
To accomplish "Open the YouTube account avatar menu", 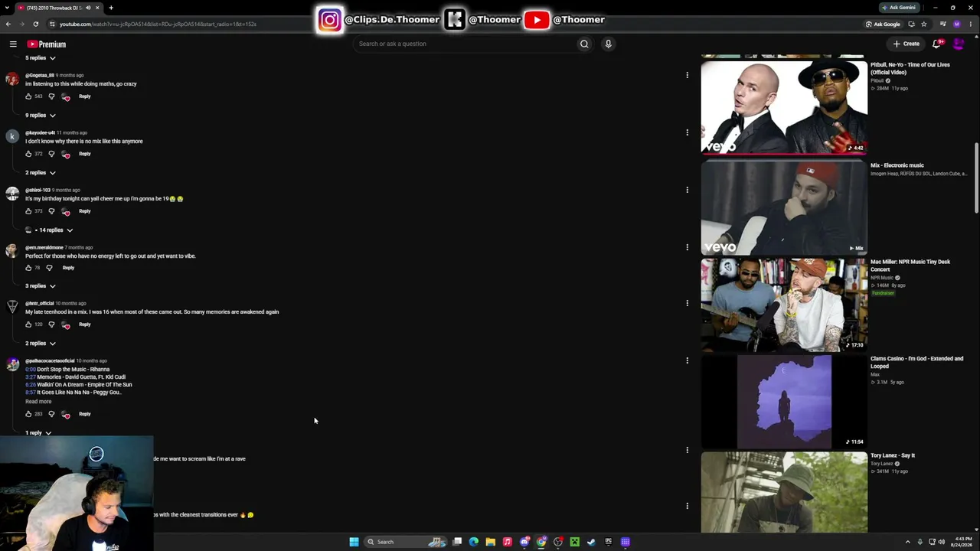I will tap(958, 44).
